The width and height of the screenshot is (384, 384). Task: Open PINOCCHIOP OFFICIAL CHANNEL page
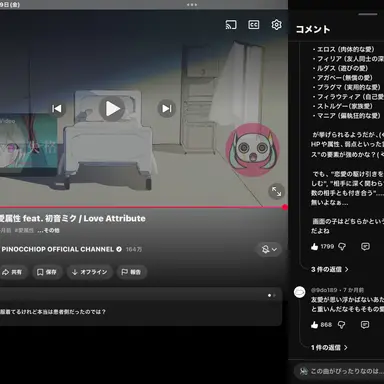pos(58,249)
